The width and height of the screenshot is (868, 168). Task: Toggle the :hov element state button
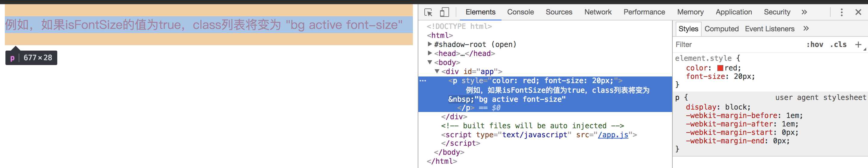[x=814, y=45]
